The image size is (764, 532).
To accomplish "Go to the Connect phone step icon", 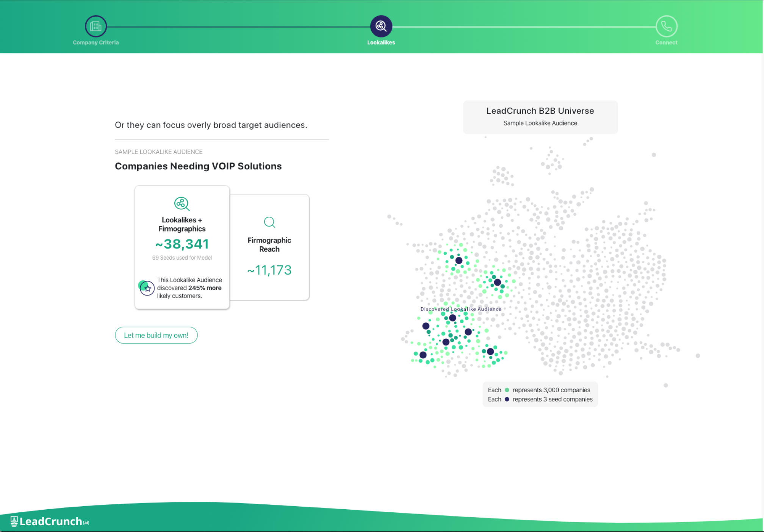I will pyautogui.click(x=666, y=27).
